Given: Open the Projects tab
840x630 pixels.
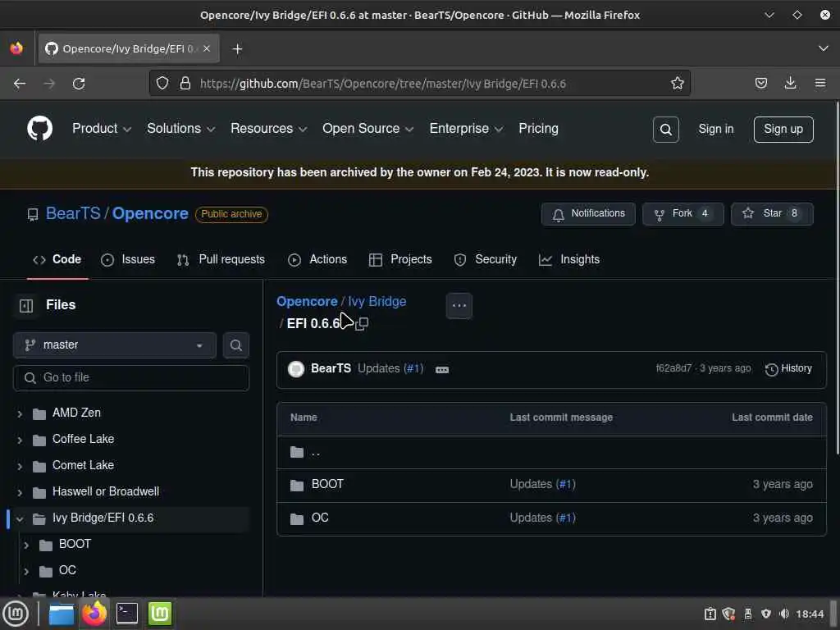Looking at the screenshot, I should pos(400,260).
